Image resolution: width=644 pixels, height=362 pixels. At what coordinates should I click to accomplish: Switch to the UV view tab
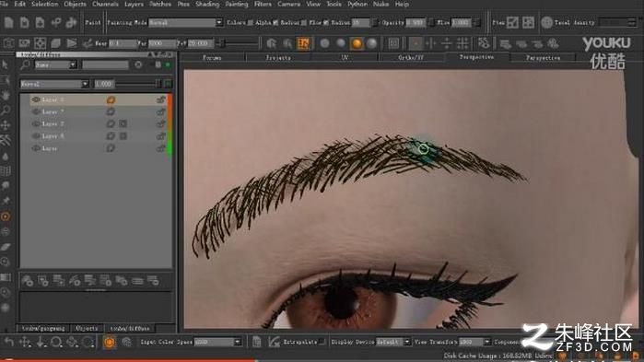click(x=345, y=58)
